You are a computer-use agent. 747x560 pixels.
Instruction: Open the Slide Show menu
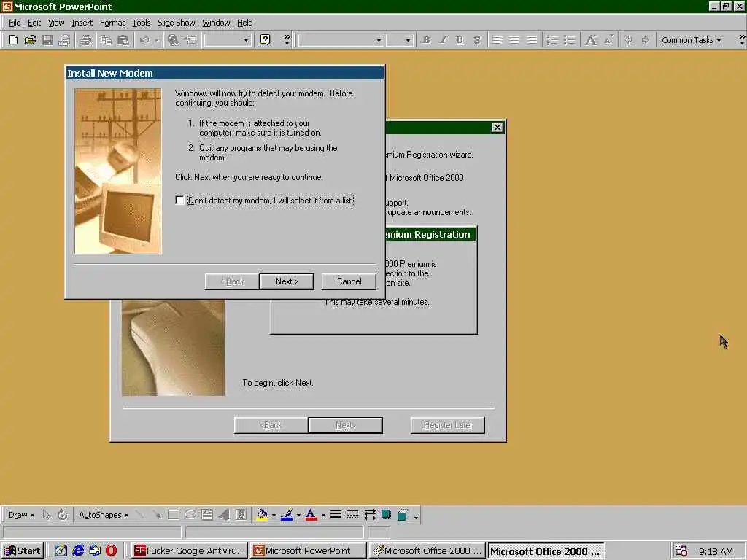177,23
